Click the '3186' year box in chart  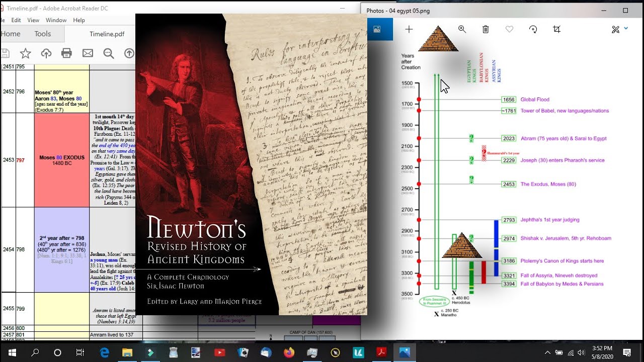coord(509,261)
